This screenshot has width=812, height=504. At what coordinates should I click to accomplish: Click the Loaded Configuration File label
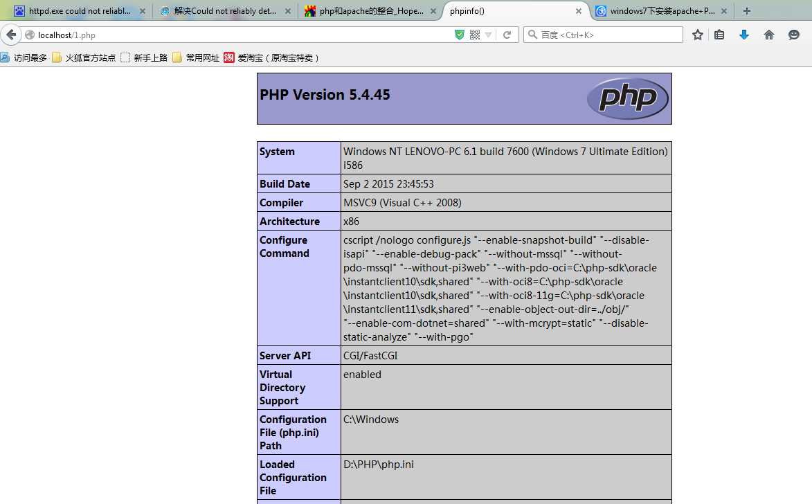point(293,478)
